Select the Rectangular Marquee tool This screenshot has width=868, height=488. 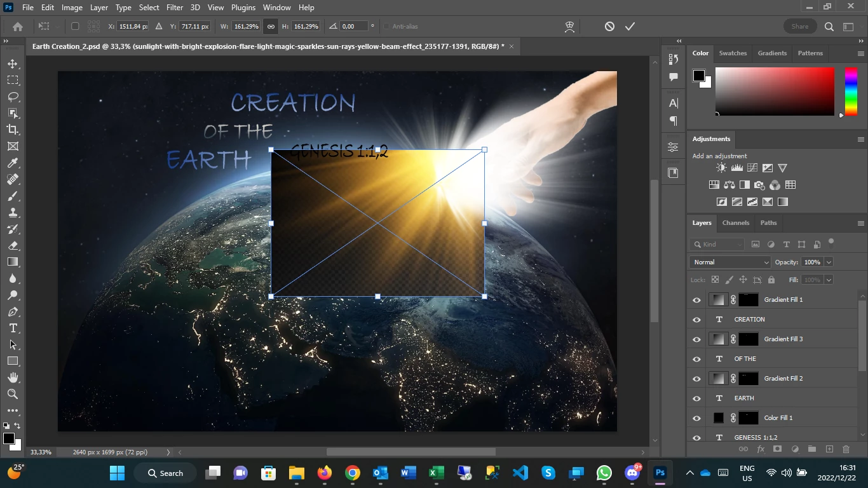click(13, 80)
